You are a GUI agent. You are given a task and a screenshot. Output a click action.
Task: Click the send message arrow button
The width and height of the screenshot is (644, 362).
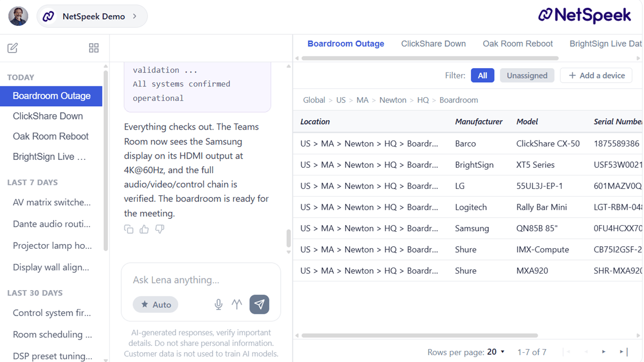[259, 304]
